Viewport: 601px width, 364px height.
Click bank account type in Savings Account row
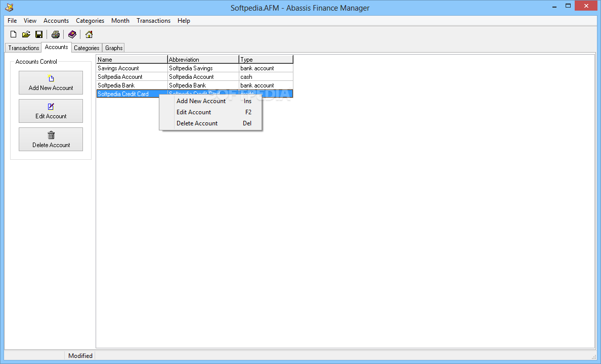[x=266, y=68]
